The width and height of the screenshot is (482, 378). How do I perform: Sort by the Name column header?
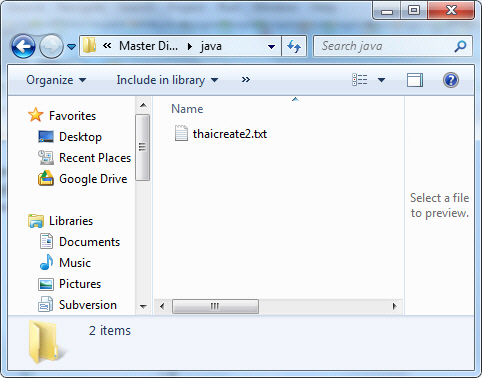pyautogui.click(x=187, y=109)
